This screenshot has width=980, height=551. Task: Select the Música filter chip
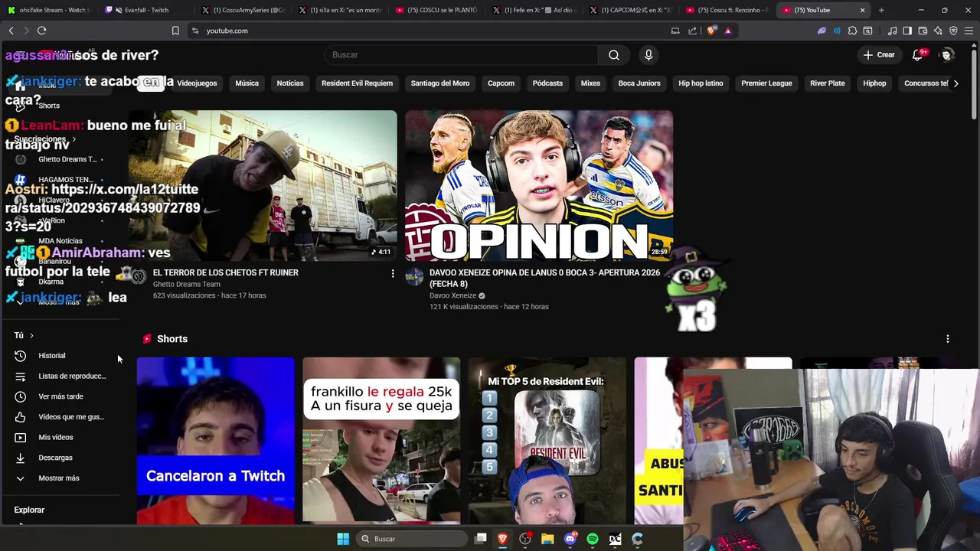[x=247, y=83]
